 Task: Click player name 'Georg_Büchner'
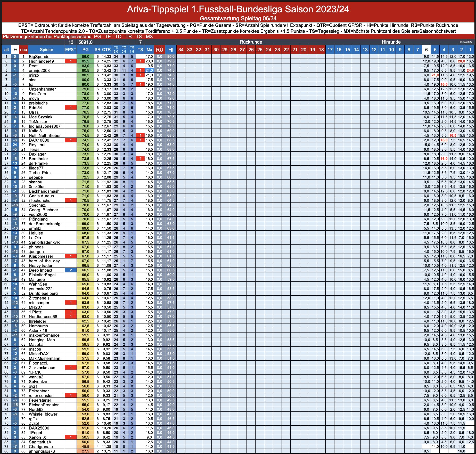(43, 210)
